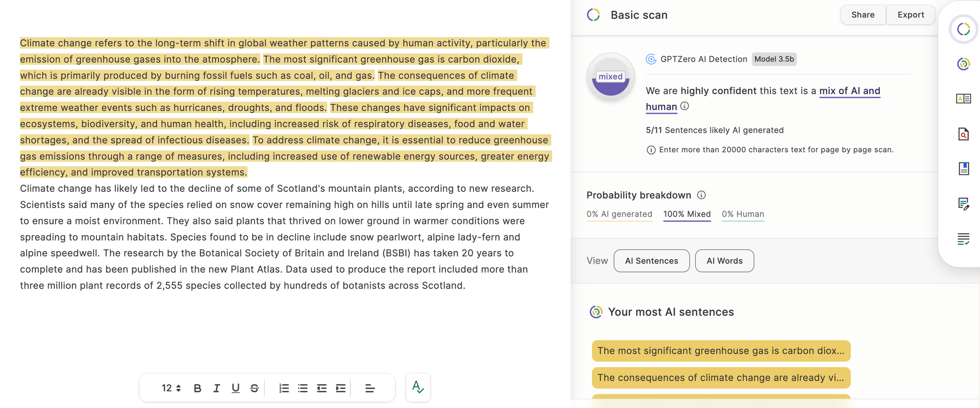The width and height of the screenshot is (980, 408).
Task: Toggle bold formatting in the toolbar
Action: tap(197, 388)
